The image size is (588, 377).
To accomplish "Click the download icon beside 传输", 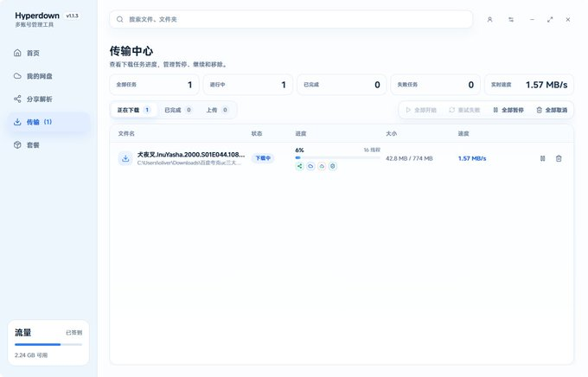I will 17,122.
